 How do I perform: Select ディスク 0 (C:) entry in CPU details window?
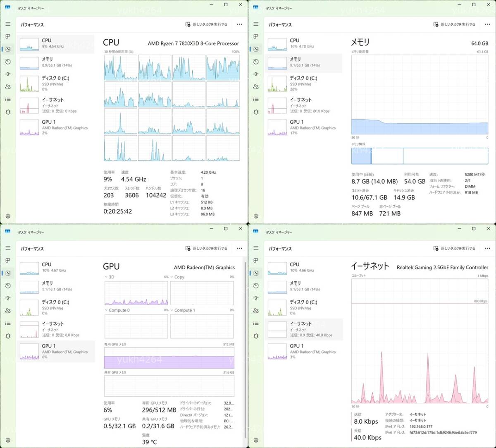pos(56,83)
